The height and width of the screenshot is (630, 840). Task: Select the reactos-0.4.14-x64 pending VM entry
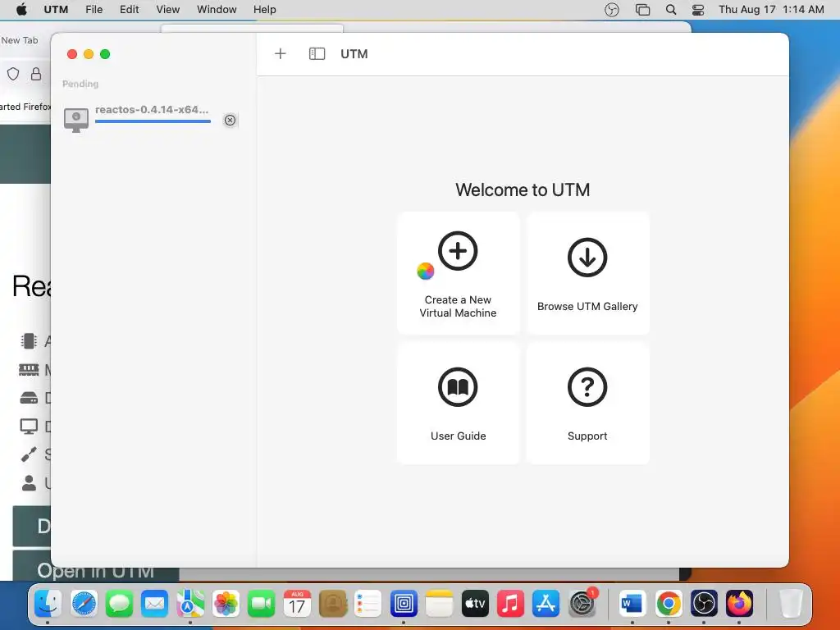click(150, 118)
